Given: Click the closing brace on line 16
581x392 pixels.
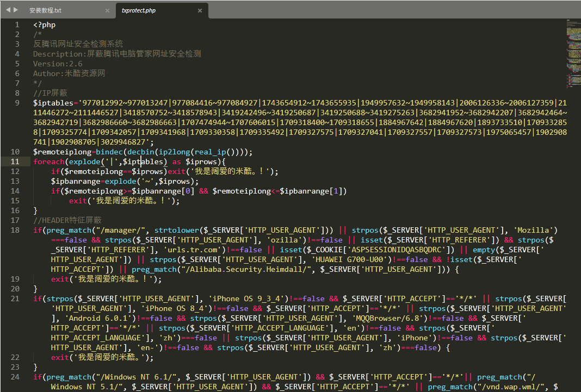Looking at the screenshot, I should coord(35,210).
